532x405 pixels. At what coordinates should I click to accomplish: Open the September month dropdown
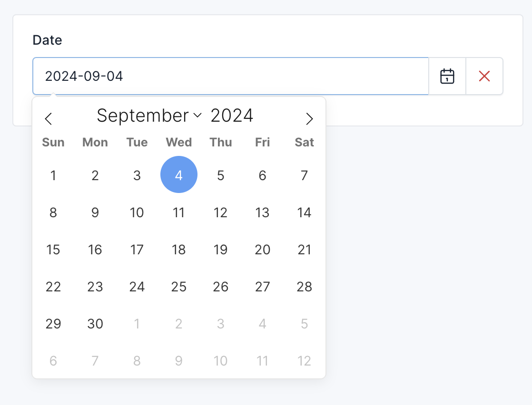143,115
